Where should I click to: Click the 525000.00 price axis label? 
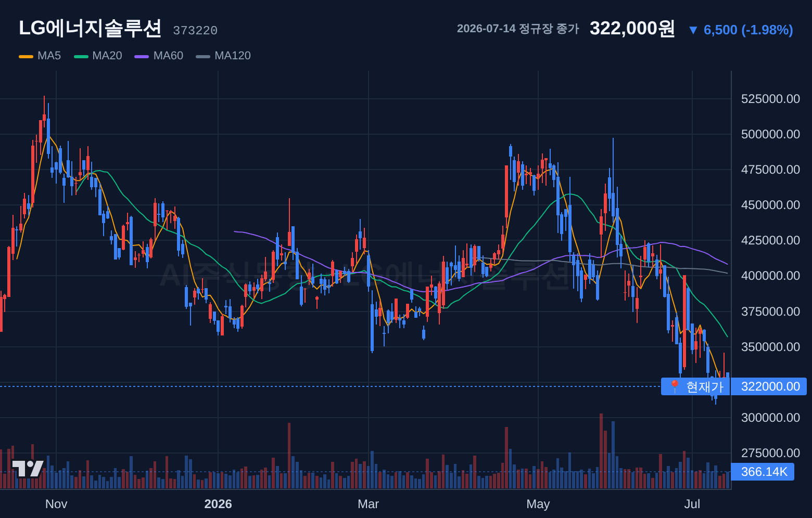click(770, 99)
